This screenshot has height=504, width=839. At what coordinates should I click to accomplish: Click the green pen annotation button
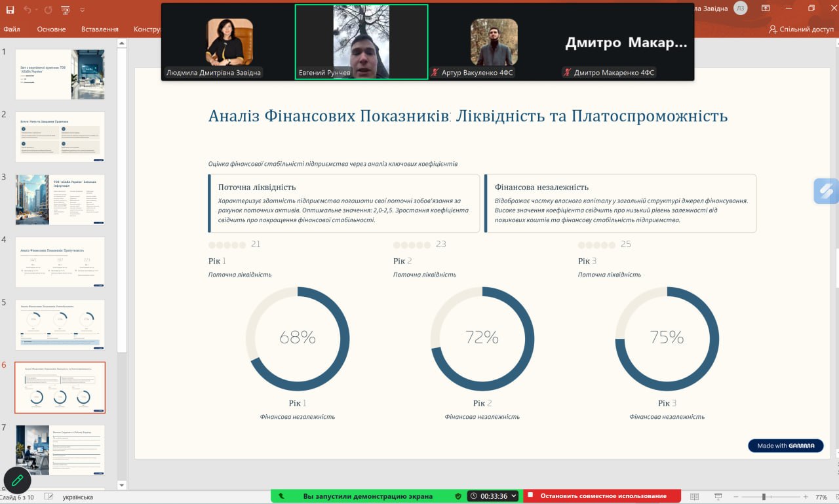point(18,480)
